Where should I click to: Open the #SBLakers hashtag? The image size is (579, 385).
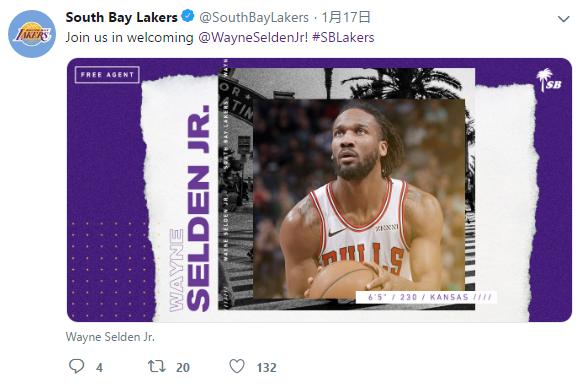pos(343,37)
